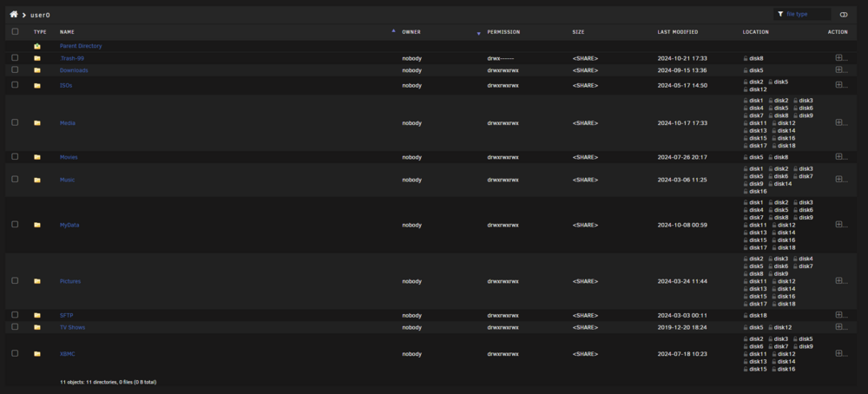Click the folder icon beside TV Shows

pyautogui.click(x=37, y=327)
